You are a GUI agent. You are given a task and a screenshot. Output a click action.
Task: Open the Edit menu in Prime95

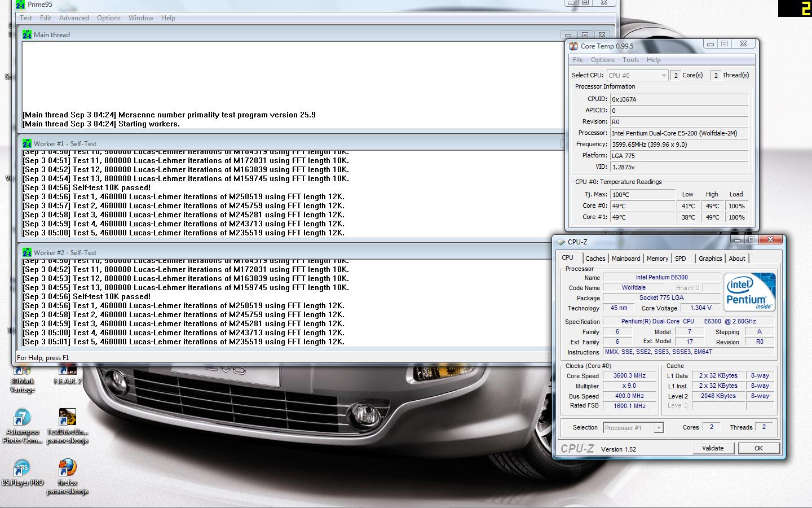[x=46, y=18]
